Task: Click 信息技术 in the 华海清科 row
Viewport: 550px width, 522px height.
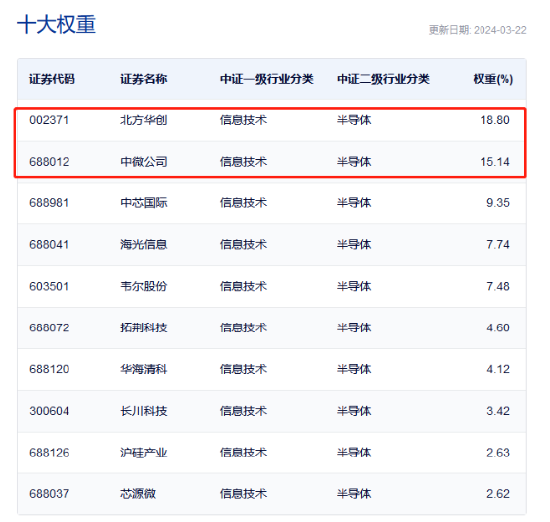Action: coord(243,369)
